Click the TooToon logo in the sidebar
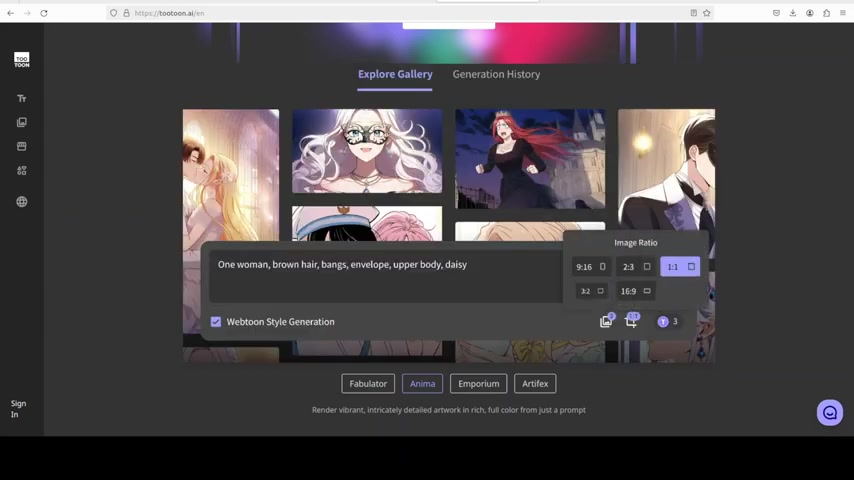Image resolution: width=854 pixels, height=480 pixels. pos(22,60)
